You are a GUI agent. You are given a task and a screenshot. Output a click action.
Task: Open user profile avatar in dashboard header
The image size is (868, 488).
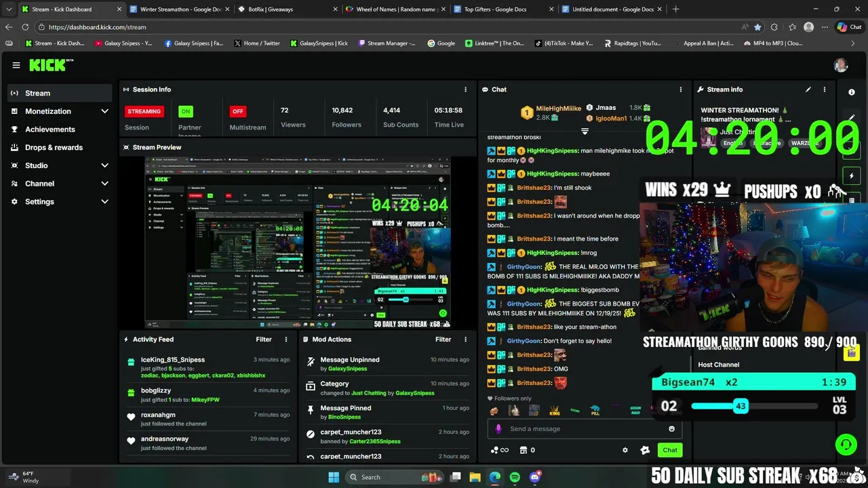click(x=841, y=65)
